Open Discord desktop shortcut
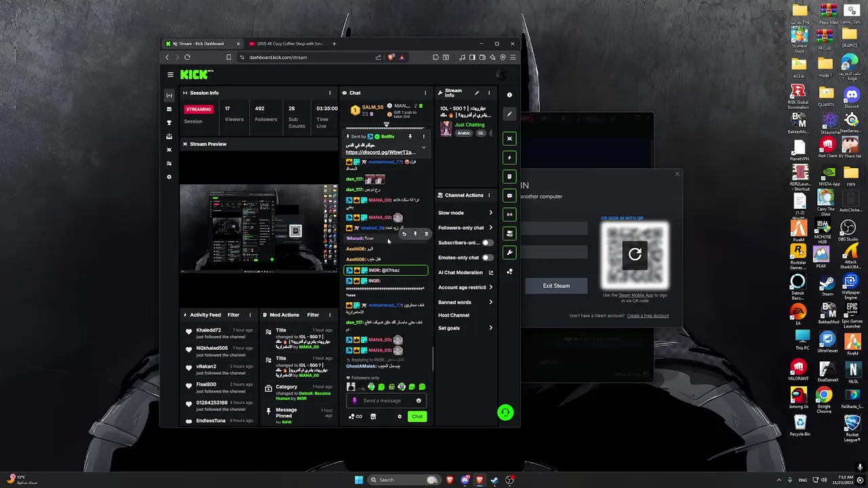The image size is (868, 488). [x=851, y=98]
